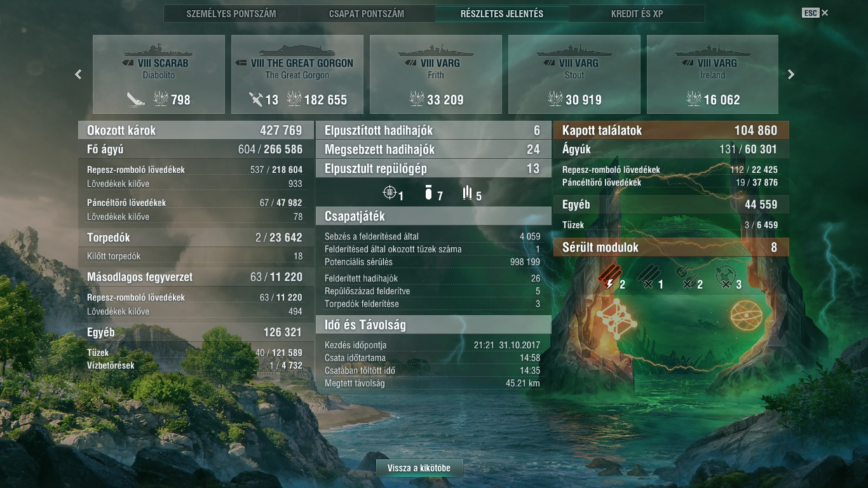868x488 pixels.
Task: Click the Vissza a kikötőbe button
Action: [x=419, y=468]
